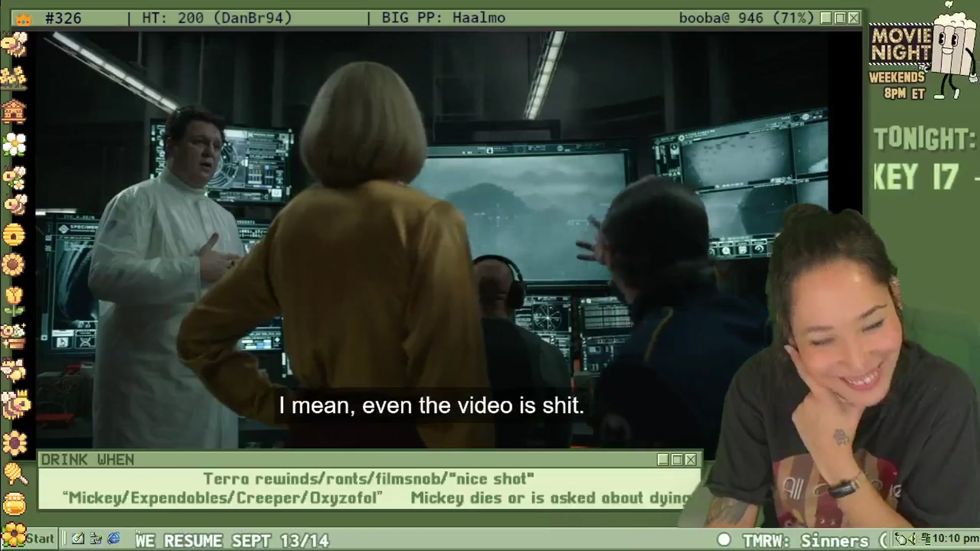This screenshot has width=980, height=551.
Task: Click the network tray icon beside clock
Action: pyautogui.click(x=926, y=539)
